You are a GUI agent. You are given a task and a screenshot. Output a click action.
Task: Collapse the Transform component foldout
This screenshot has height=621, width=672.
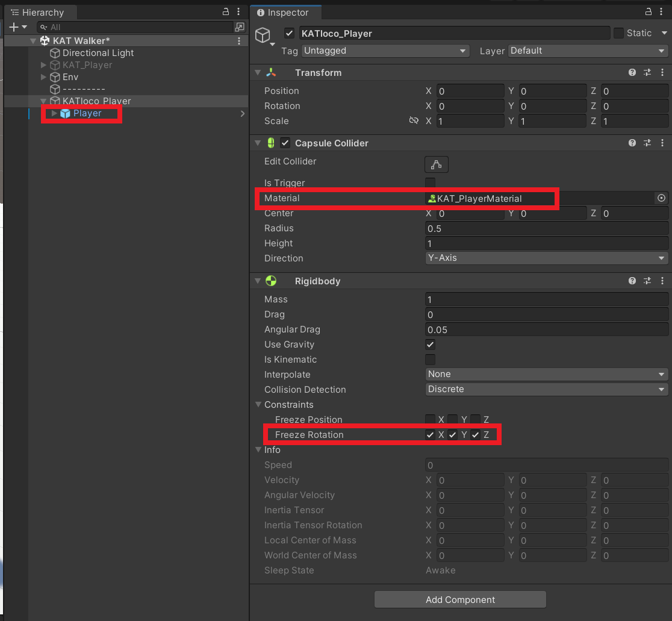[258, 72]
